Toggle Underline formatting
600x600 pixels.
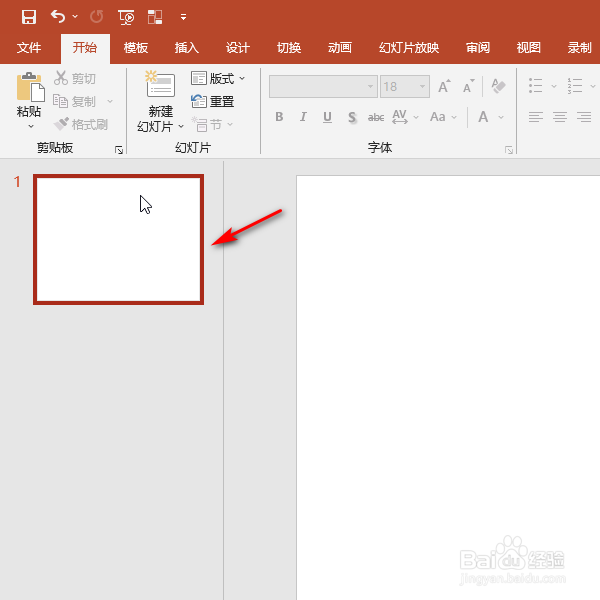coord(327,117)
